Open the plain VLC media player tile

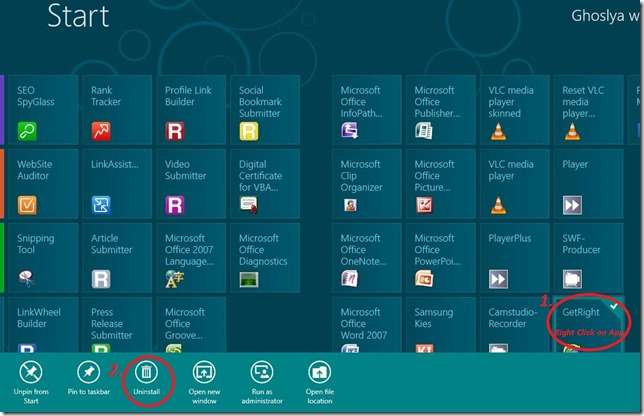click(514, 184)
